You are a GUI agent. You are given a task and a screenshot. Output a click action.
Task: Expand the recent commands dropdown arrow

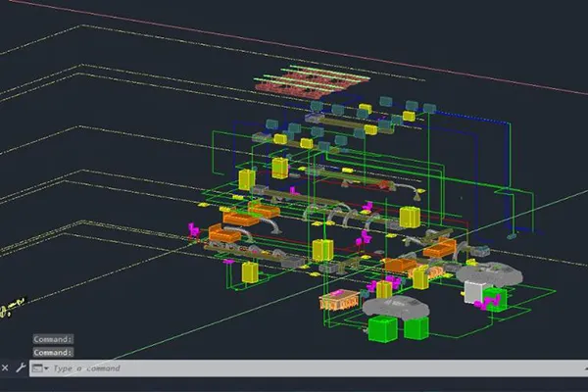pos(46,368)
